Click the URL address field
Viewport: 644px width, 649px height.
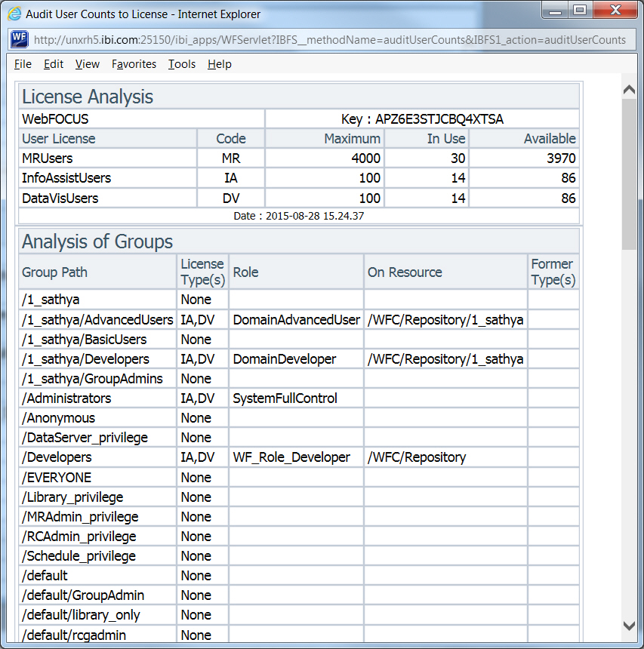(330, 40)
